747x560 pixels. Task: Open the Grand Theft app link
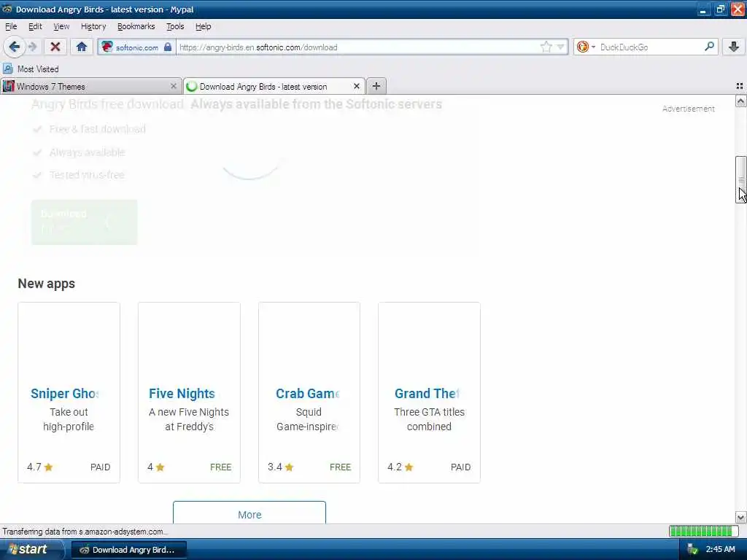(x=427, y=393)
